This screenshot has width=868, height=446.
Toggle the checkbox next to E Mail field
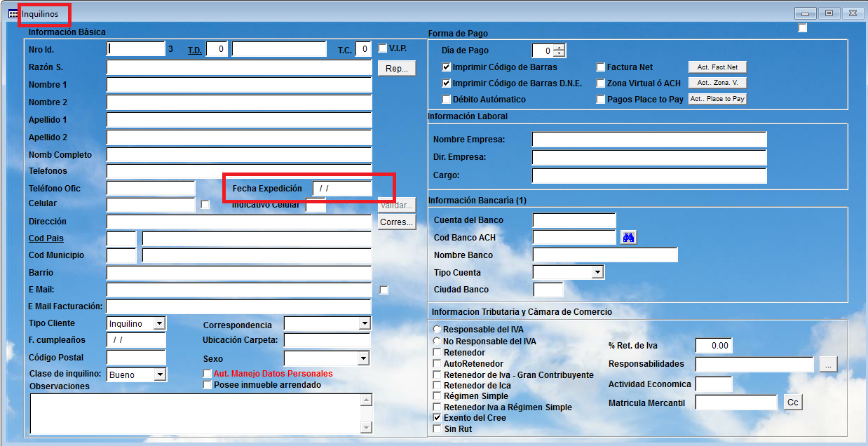384,290
